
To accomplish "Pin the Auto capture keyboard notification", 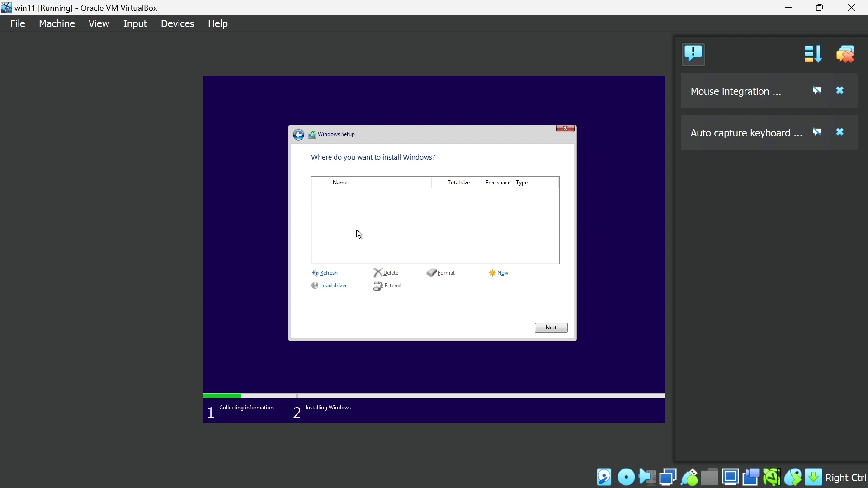I will click(817, 132).
